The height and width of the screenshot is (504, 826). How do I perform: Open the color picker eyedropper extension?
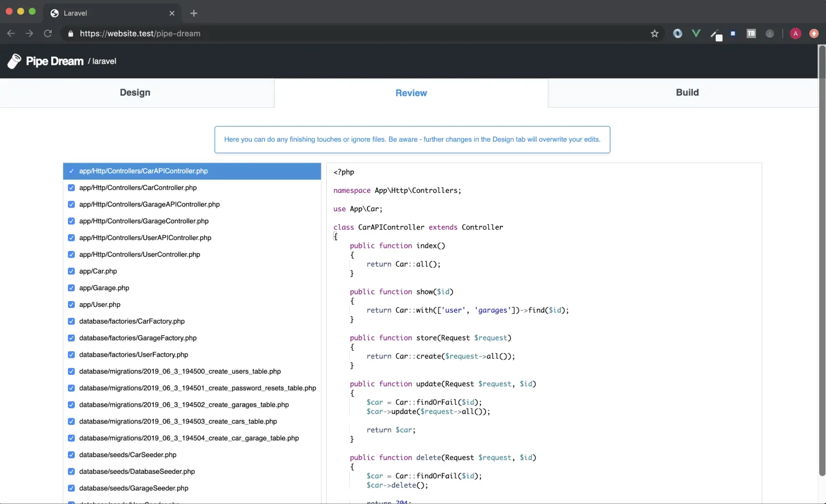pos(716,35)
